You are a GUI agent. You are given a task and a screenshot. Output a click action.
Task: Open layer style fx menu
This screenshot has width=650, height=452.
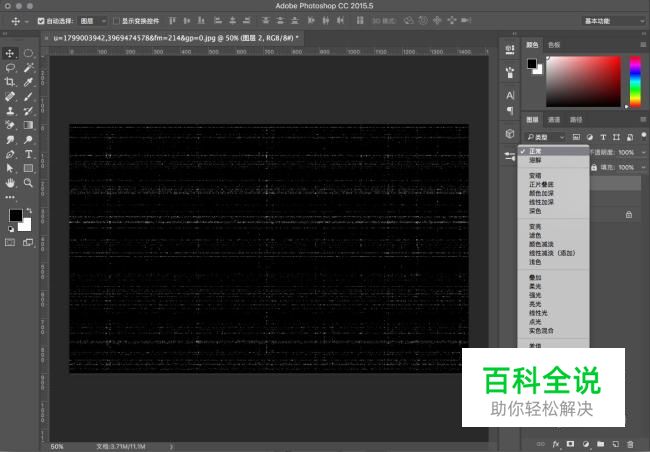point(556,444)
